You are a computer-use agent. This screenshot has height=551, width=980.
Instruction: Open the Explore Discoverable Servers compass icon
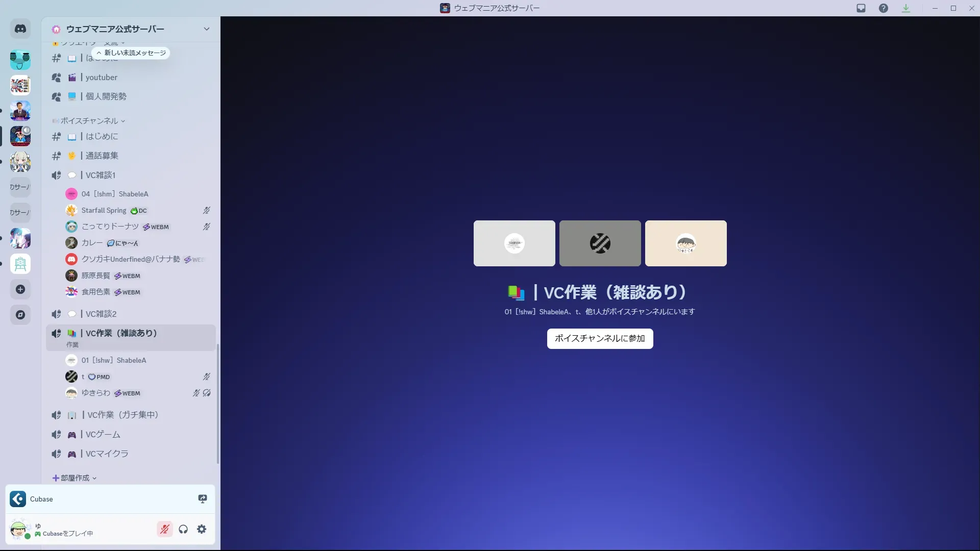click(20, 315)
